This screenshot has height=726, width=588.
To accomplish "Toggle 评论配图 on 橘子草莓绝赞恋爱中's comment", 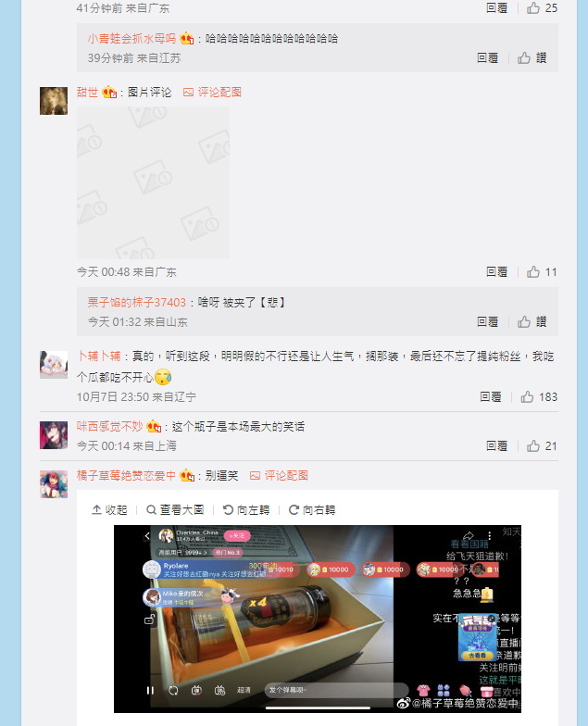I will (x=280, y=476).
